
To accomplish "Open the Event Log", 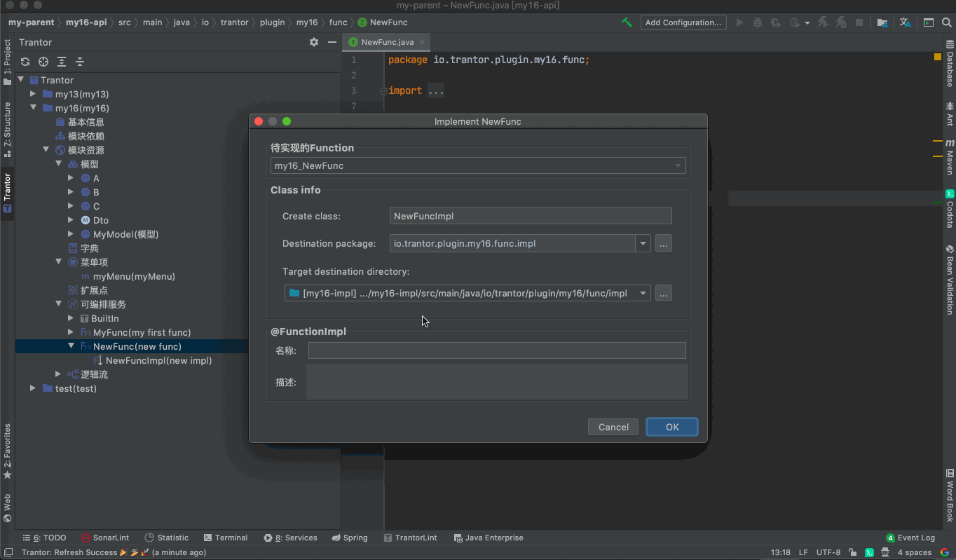I will pos(910,538).
